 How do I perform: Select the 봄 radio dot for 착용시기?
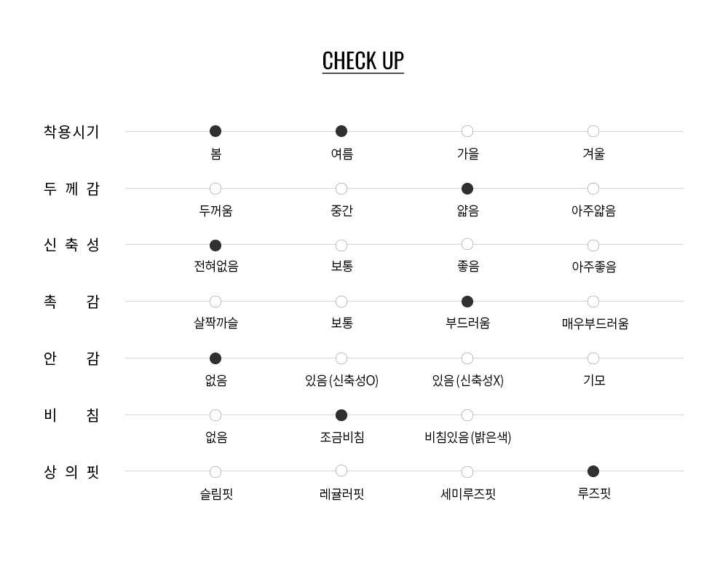(x=215, y=131)
